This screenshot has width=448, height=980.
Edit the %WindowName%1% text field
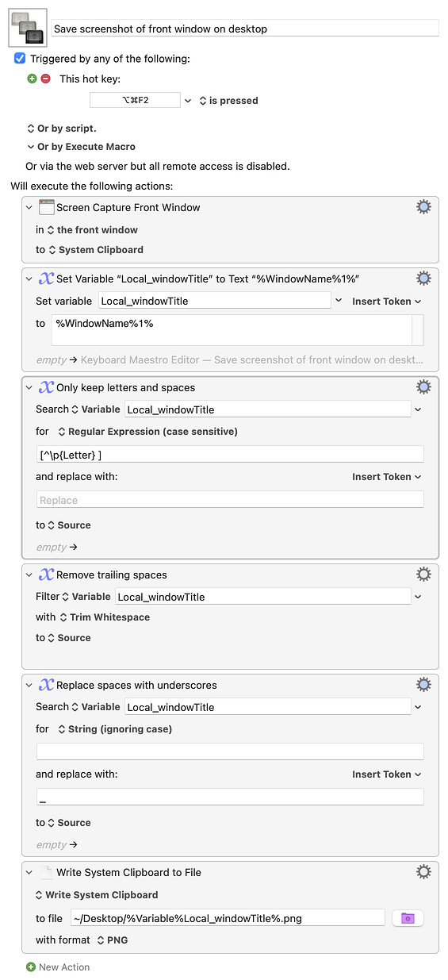pyautogui.click(x=231, y=330)
